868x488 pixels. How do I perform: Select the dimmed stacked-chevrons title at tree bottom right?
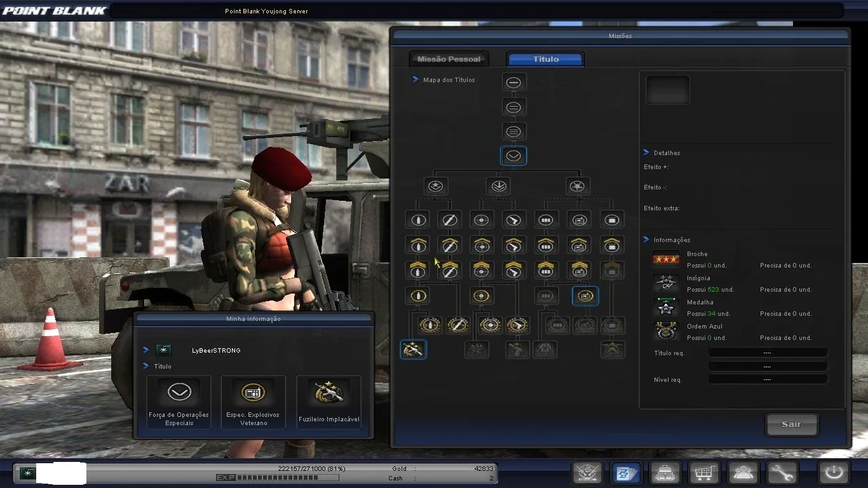pyautogui.click(x=613, y=349)
